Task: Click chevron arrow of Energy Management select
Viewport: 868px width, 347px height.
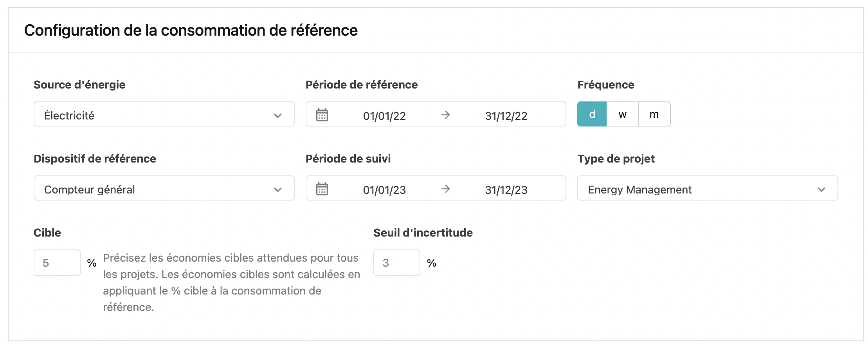Action: [x=821, y=190]
